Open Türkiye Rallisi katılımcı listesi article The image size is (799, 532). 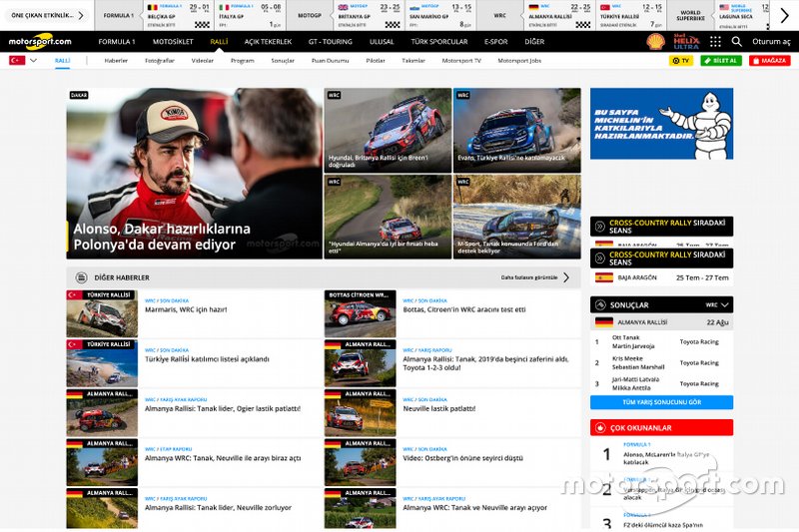coord(207,359)
